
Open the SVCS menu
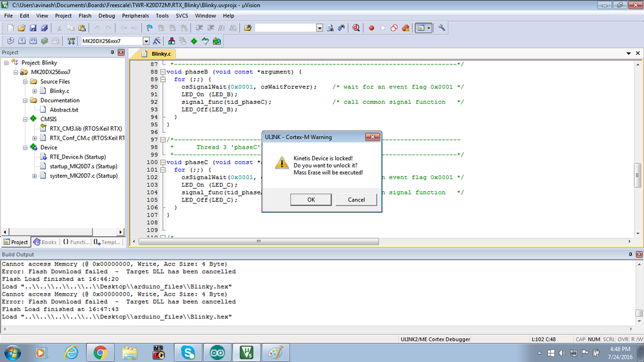[x=182, y=15]
